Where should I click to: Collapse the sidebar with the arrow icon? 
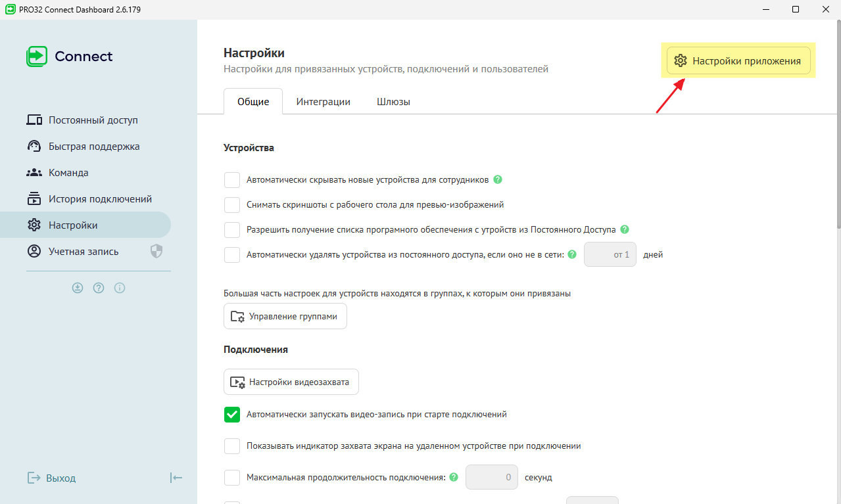pyautogui.click(x=176, y=478)
